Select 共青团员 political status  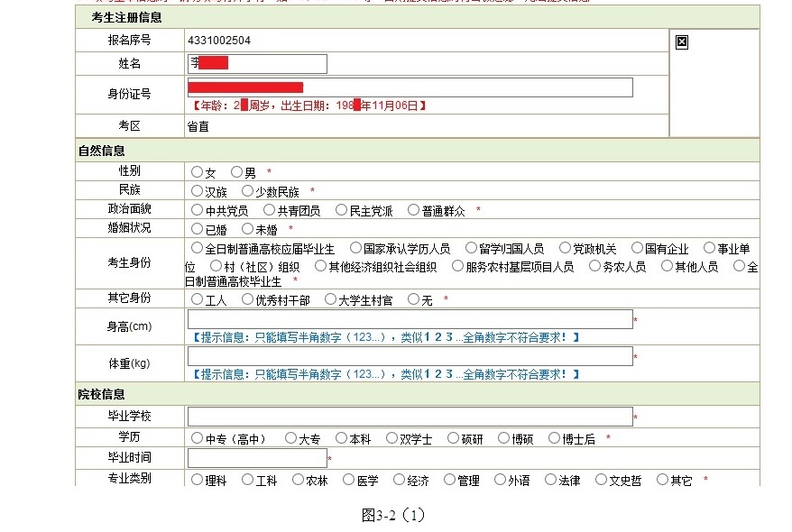pyautogui.click(x=269, y=210)
